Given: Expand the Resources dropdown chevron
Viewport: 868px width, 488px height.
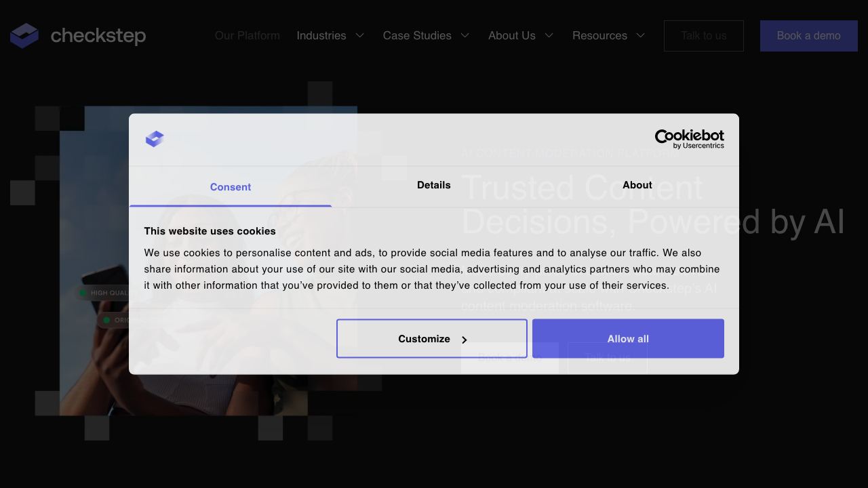Looking at the screenshot, I should (641, 35).
